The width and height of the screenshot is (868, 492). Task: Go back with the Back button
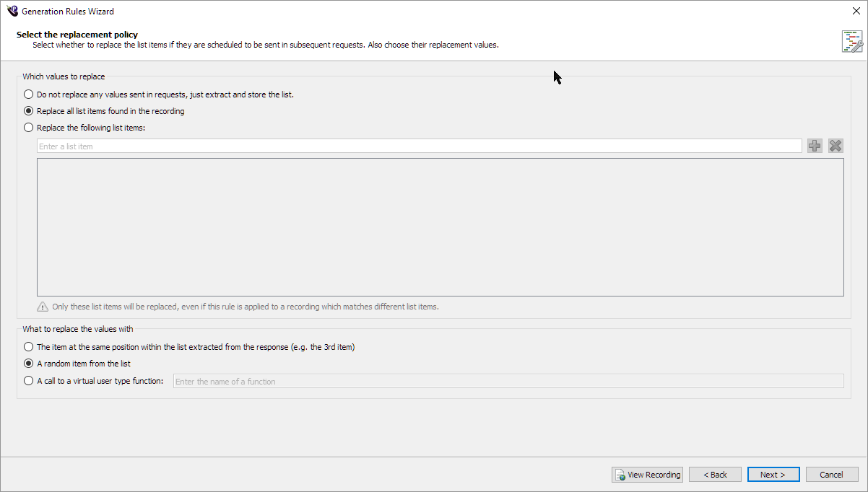click(x=715, y=475)
